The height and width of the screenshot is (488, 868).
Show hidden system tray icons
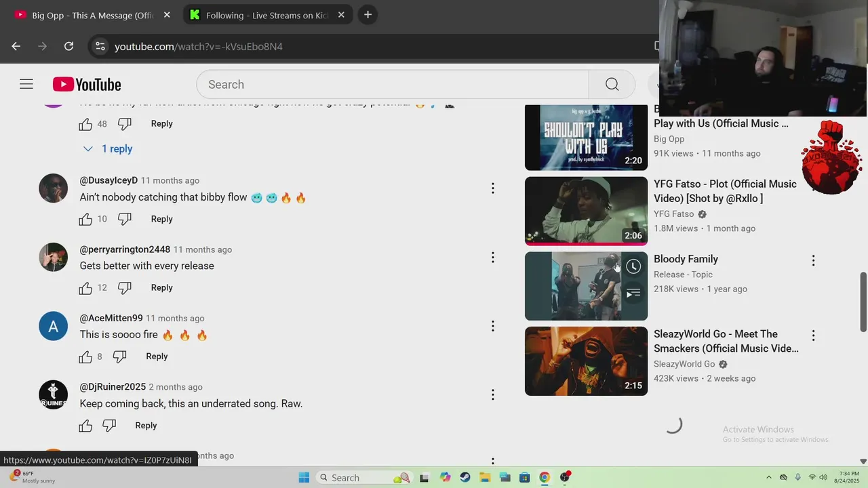click(768, 477)
